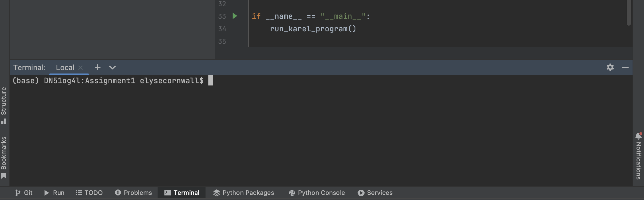
Task: Open the Notifications side panel
Action: point(639,156)
